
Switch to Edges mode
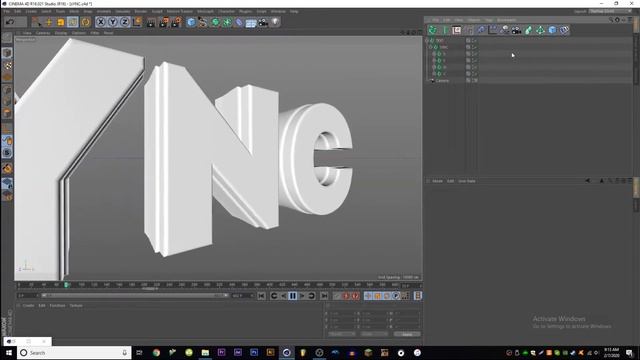7,102
